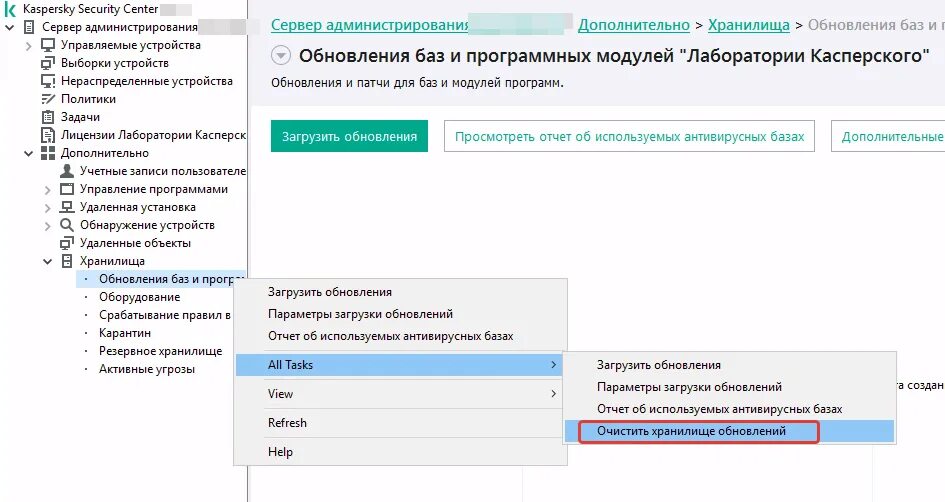This screenshot has width=945, height=502.
Task: Click the Дополнительно grid icon
Action: click(48, 153)
